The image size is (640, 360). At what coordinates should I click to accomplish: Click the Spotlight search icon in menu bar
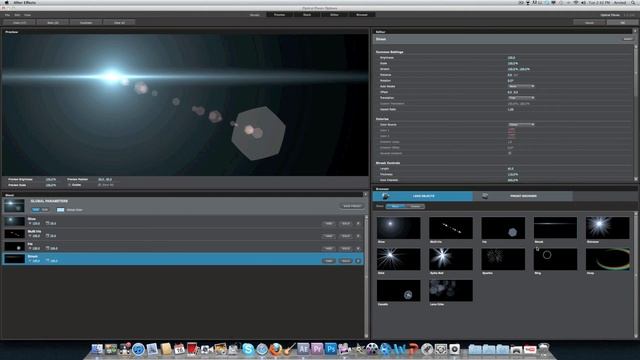coord(634,3)
